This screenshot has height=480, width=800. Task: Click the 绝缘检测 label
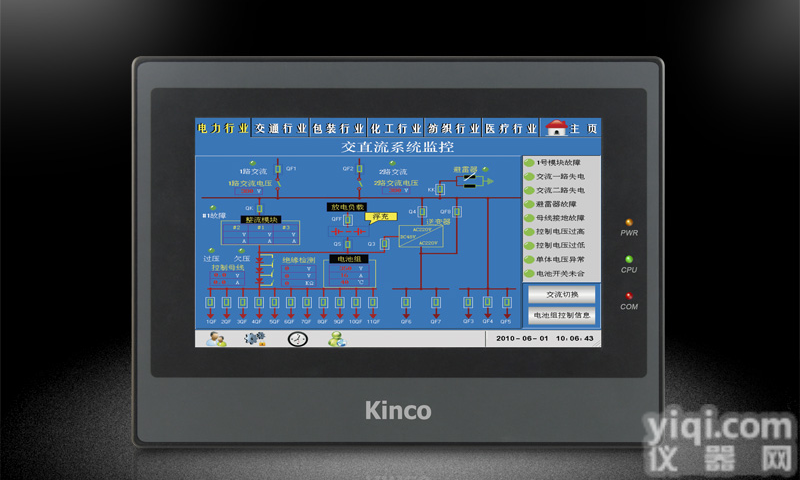coord(298,260)
